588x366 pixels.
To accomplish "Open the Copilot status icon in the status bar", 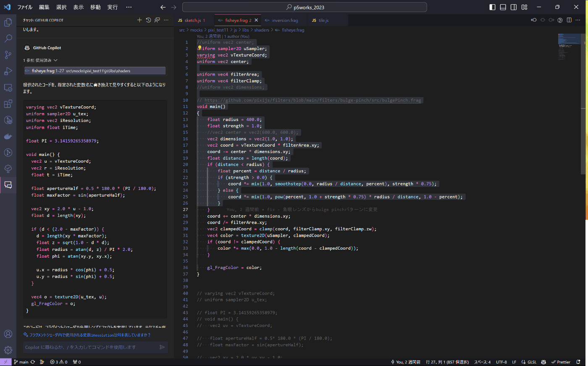I will click(543, 362).
